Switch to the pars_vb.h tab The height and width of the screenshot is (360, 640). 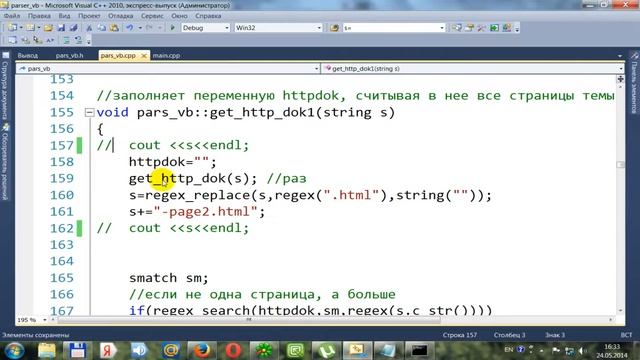(x=69, y=56)
